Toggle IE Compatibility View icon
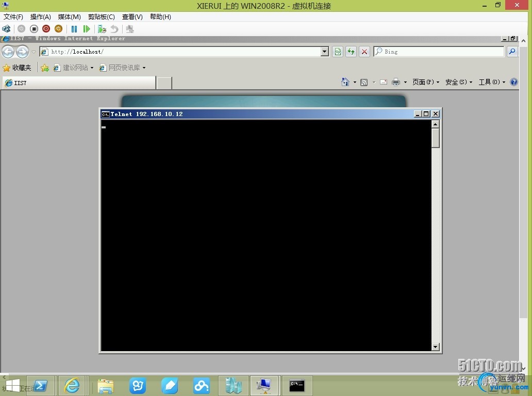Image resolution: width=532 pixels, height=396 pixels. pos(338,52)
